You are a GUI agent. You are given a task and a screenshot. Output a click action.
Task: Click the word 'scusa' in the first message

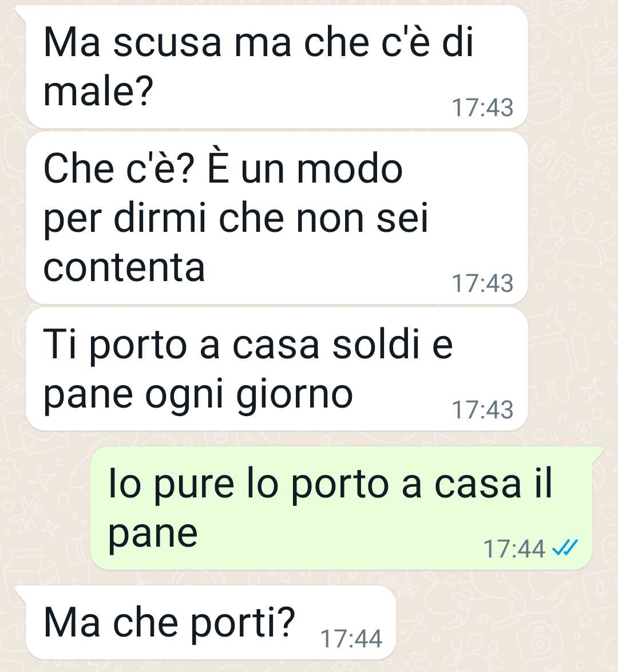coord(168,44)
